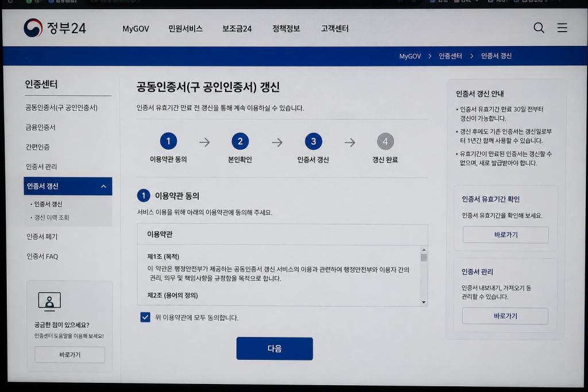Click the 인증서 갱신 안내 heading
This screenshot has height=392, width=588.
tap(480, 94)
